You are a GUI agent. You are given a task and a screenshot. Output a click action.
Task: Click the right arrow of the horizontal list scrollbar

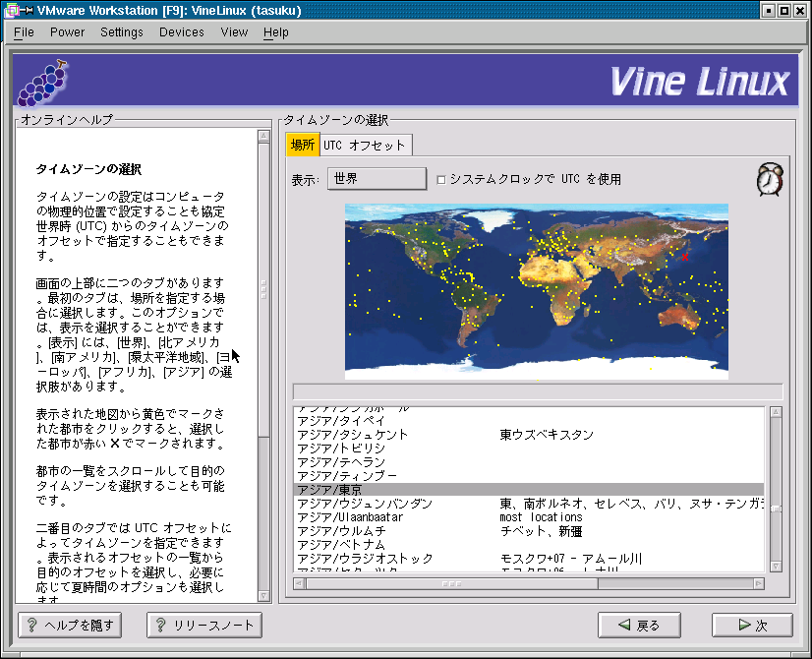(x=758, y=583)
